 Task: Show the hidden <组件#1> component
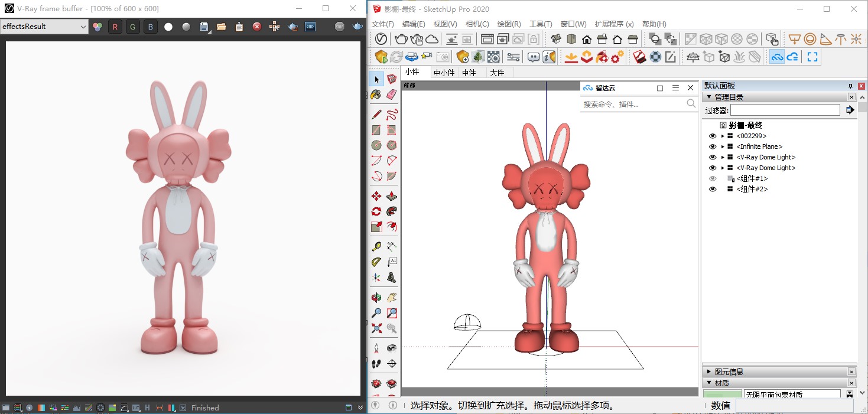tap(712, 178)
